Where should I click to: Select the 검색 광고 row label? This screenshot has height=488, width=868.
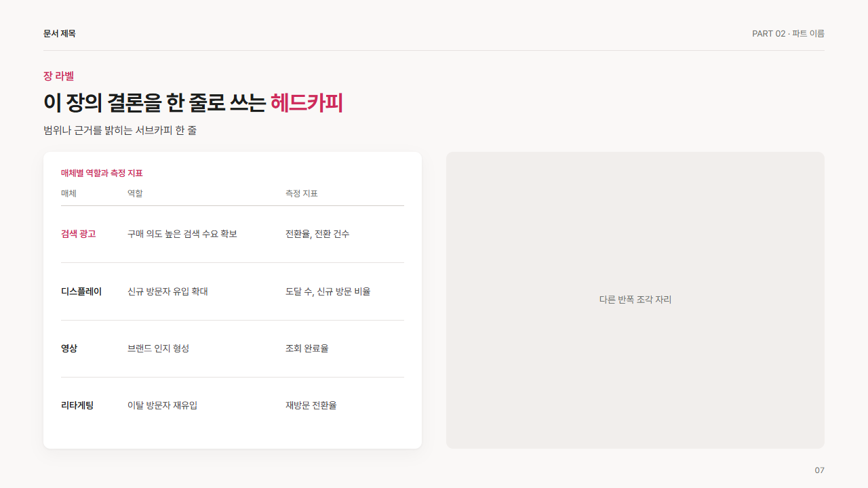(x=79, y=234)
